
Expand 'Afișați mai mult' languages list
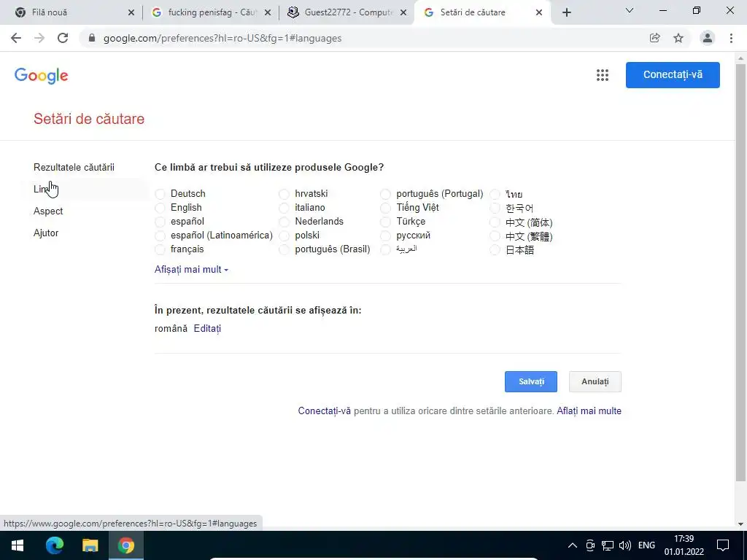click(x=192, y=270)
